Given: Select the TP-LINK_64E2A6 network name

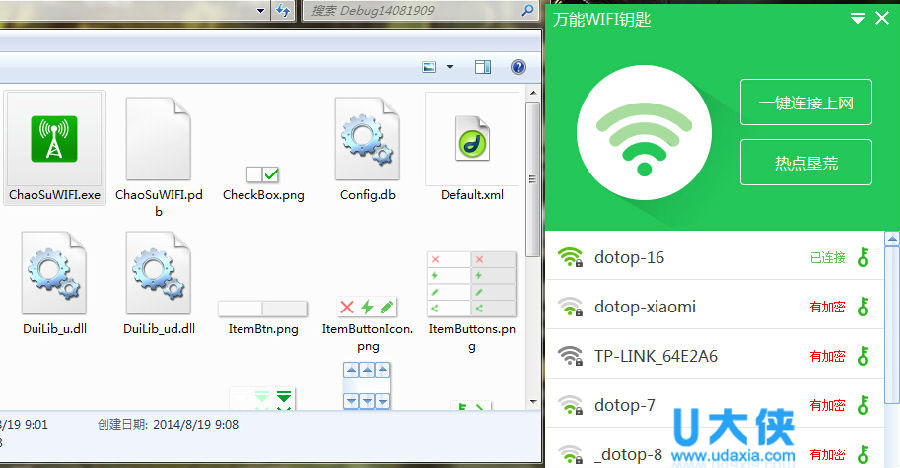Looking at the screenshot, I should [655, 356].
